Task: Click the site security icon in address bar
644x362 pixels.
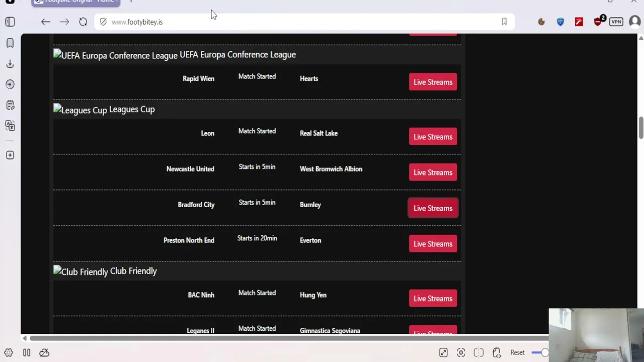Action: [x=103, y=22]
